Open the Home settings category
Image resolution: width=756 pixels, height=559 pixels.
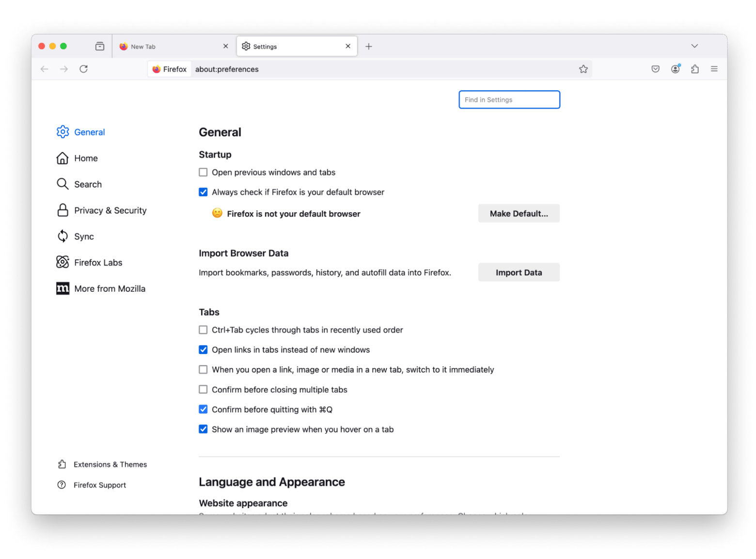pyautogui.click(x=86, y=158)
